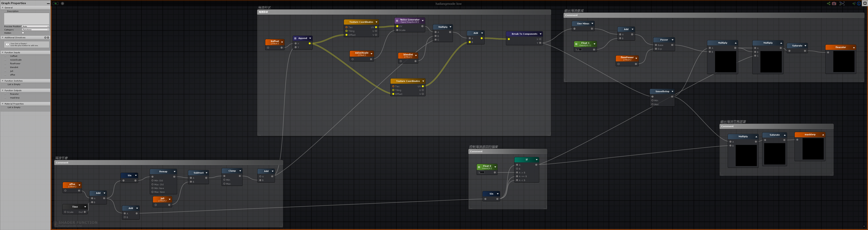Screen dimensions: 868x230
Task: Click the drag handle beside blendint
Action: click(x=6, y=67)
